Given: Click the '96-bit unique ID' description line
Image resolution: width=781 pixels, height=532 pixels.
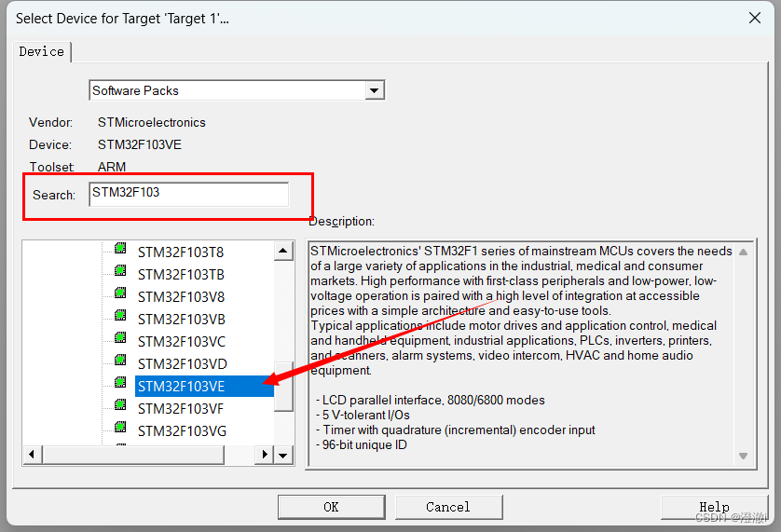Looking at the screenshot, I should pos(361,444).
